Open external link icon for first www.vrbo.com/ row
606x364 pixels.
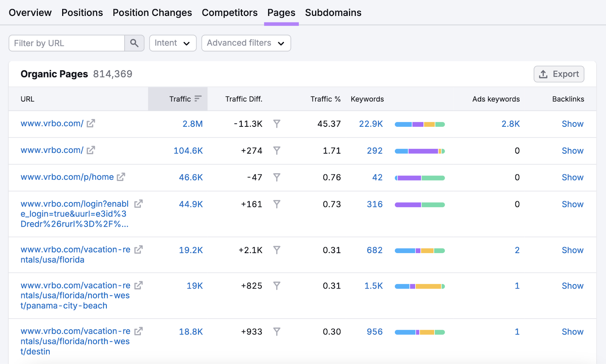click(91, 123)
